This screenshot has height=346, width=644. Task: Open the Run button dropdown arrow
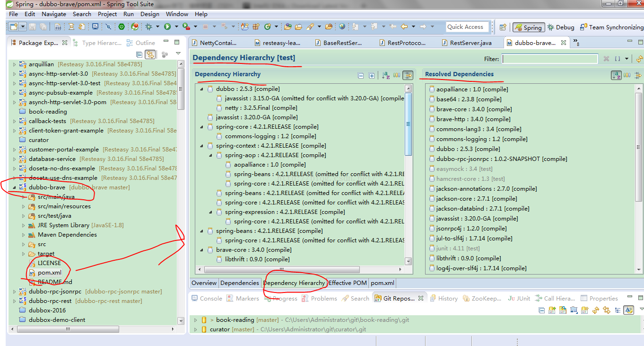pyautogui.click(x=176, y=27)
